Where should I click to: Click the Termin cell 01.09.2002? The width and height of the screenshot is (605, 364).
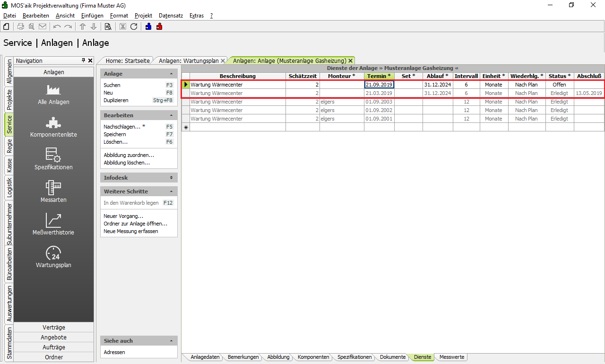(379, 110)
